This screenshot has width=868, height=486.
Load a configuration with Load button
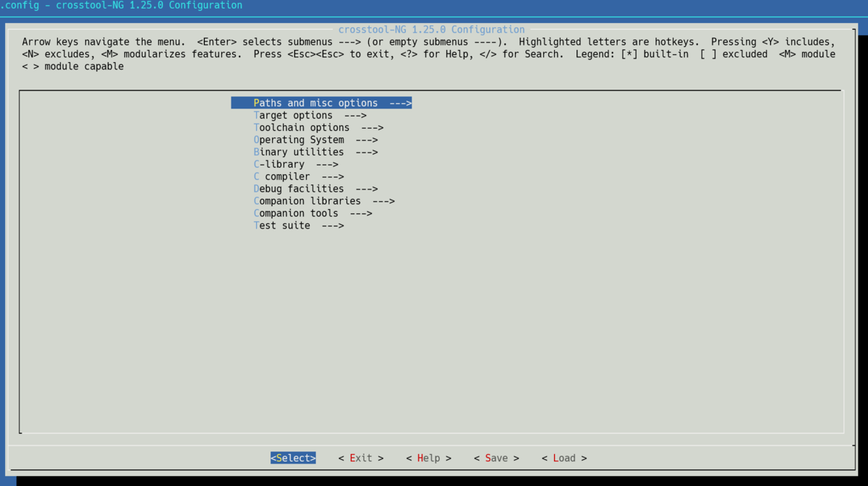tap(564, 459)
